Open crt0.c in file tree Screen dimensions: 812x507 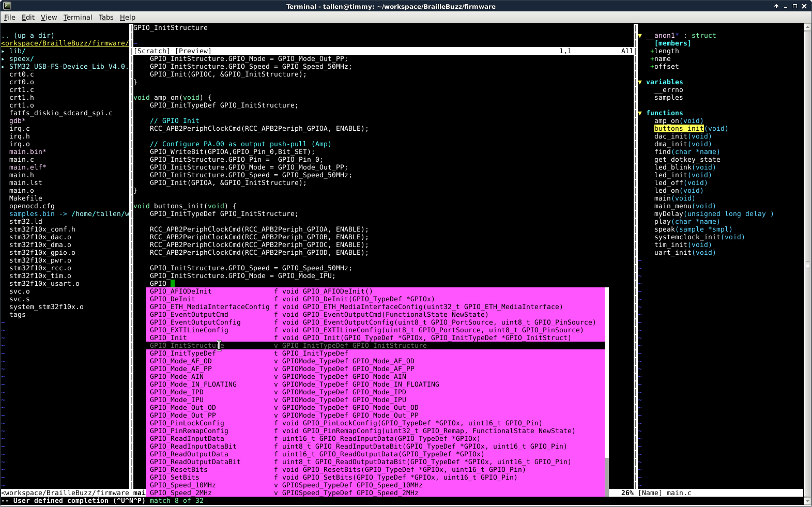point(22,74)
